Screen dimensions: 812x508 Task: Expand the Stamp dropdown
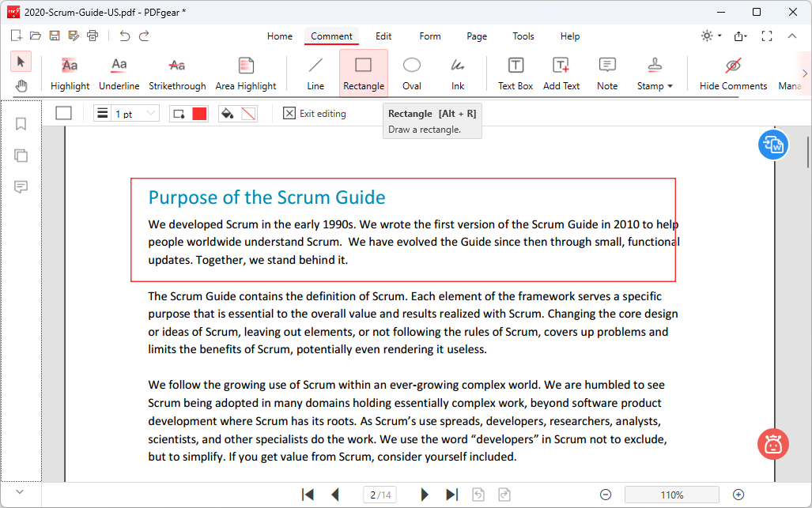(x=655, y=73)
